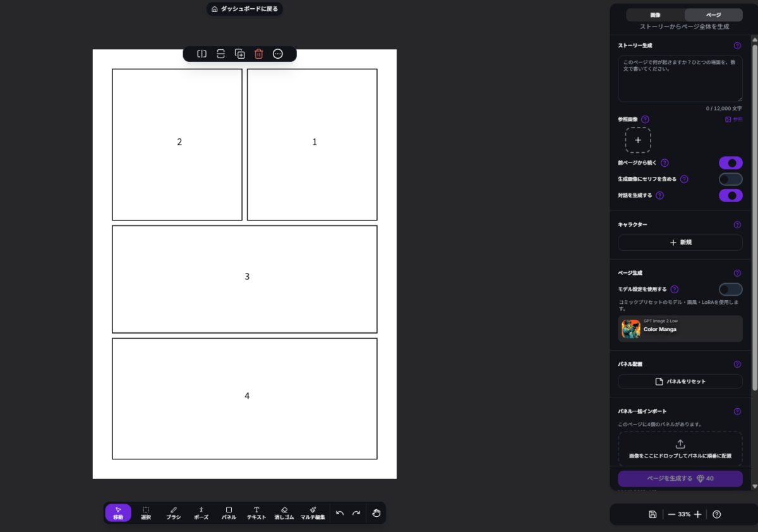Viewport: 758px width, 532px height.
Task: Switch to the ページ tab
Action: point(714,15)
